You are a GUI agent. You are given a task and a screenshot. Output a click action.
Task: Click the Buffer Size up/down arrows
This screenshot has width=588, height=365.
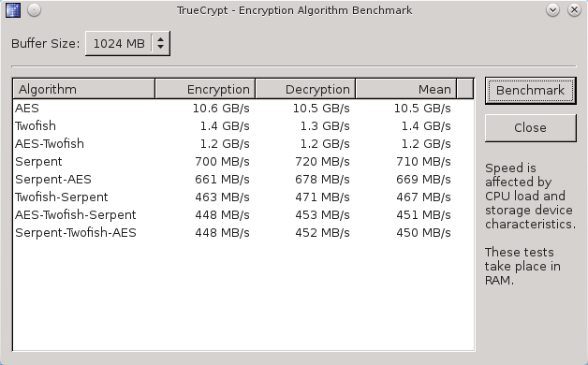tap(160, 43)
